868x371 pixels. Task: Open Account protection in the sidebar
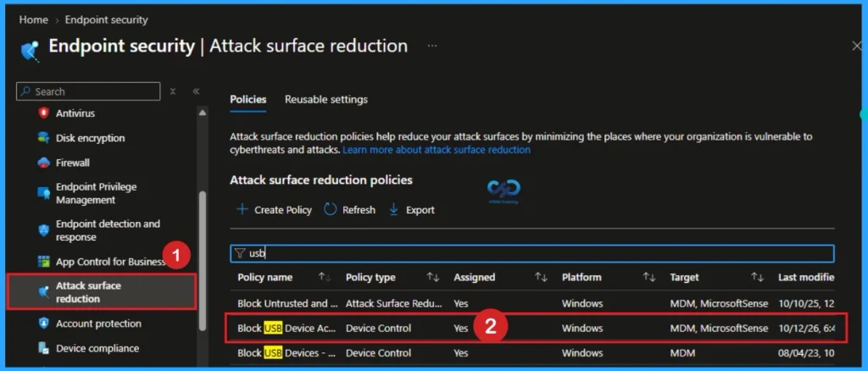98,324
